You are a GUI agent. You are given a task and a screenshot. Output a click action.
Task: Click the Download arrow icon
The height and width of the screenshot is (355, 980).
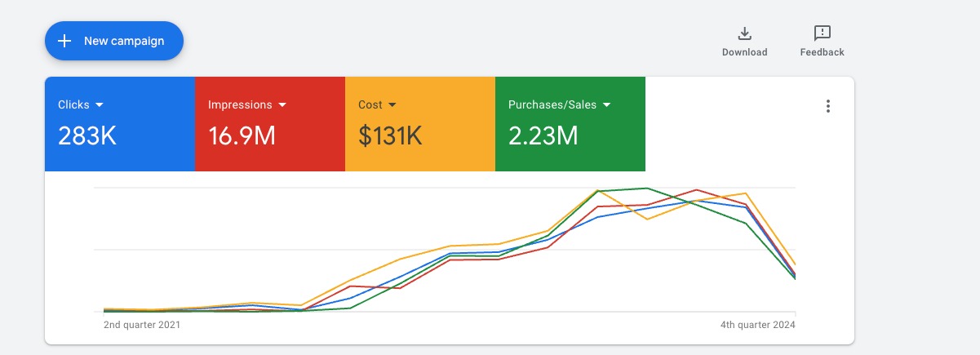[x=744, y=33]
